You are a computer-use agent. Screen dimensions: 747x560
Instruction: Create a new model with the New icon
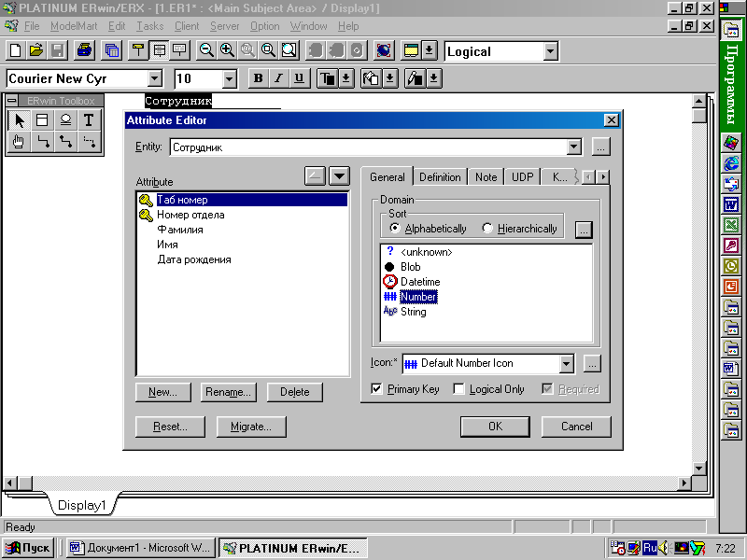(15, 50)
